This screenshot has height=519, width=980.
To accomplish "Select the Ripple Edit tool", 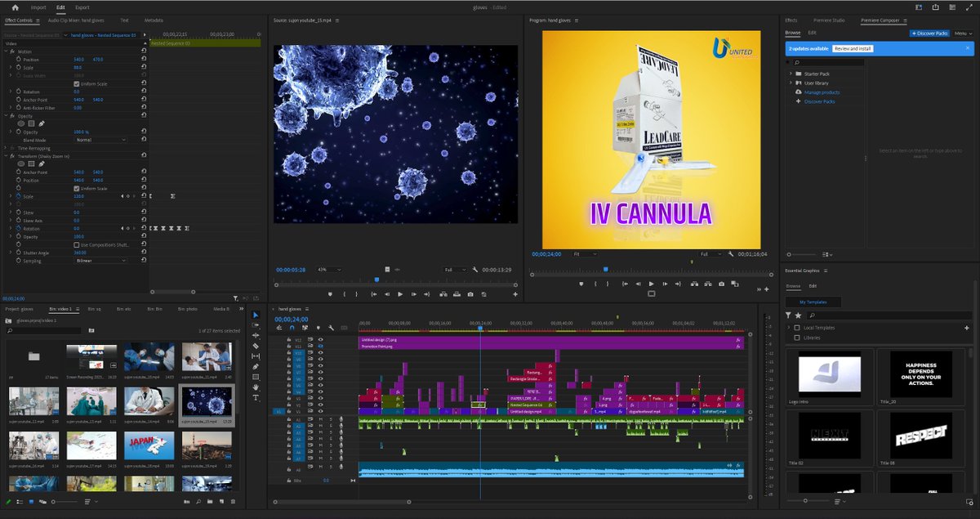I will [256, 335].
